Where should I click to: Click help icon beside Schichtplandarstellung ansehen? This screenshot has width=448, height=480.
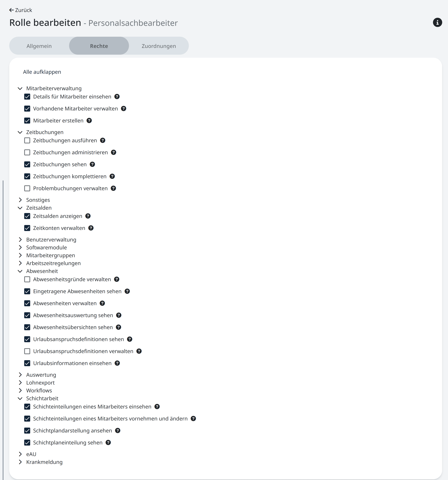coord(118,430)
